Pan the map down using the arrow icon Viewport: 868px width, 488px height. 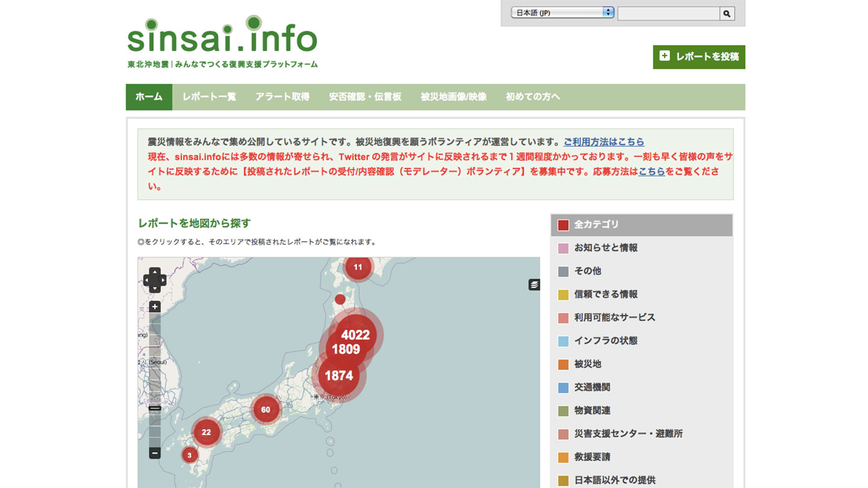[154, 289]
